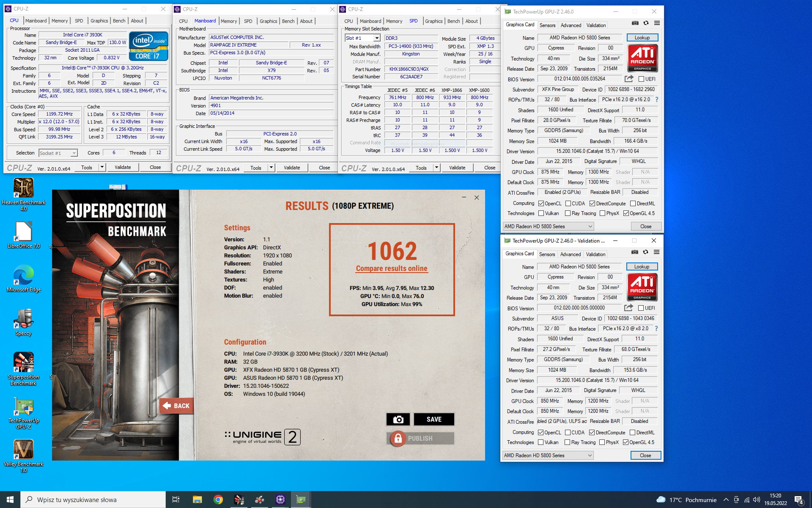Click Compare results online link

coord(392,268)
